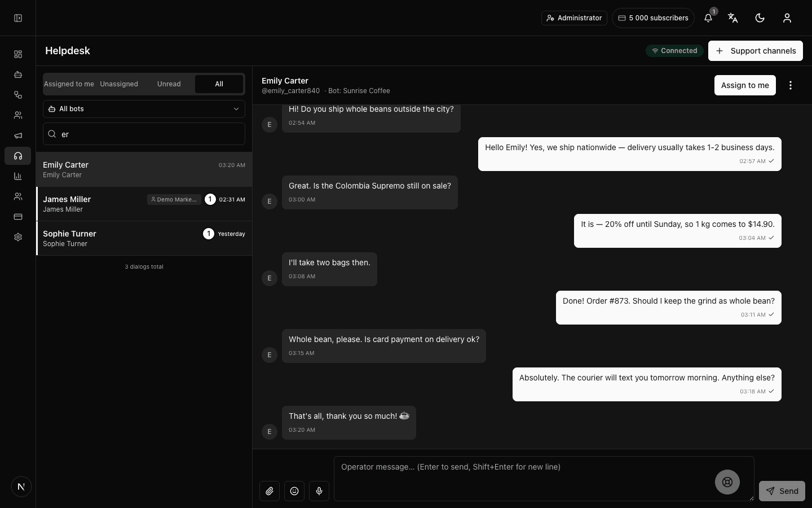Click the Send button
Viewport: 812px width, 508px height.
tap(782, 491)
